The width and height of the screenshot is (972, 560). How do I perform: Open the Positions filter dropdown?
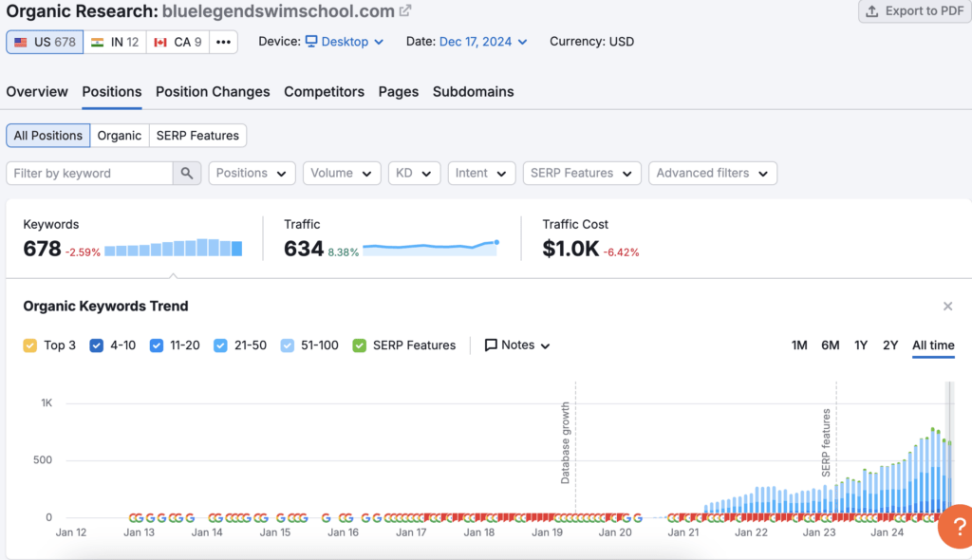(x=252, y=173)
